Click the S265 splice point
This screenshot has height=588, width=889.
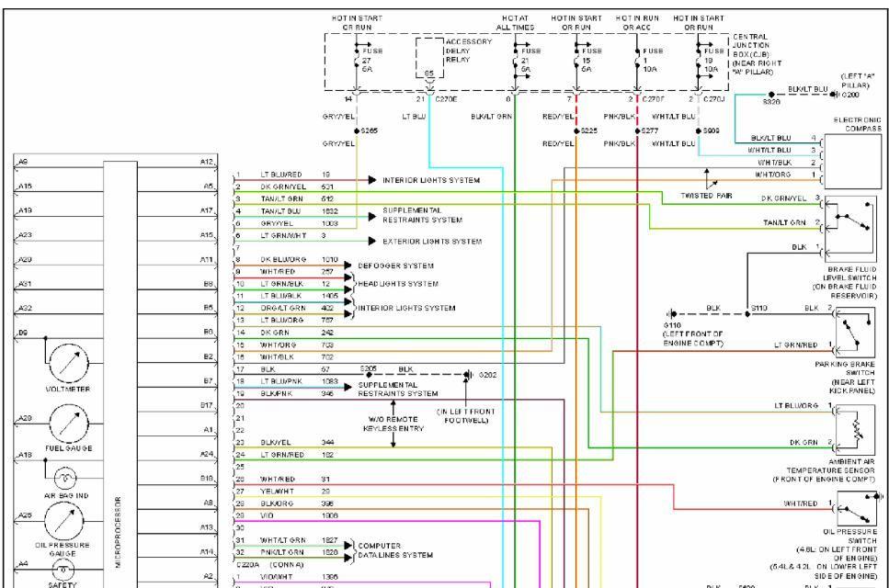[x=357, y=130]
